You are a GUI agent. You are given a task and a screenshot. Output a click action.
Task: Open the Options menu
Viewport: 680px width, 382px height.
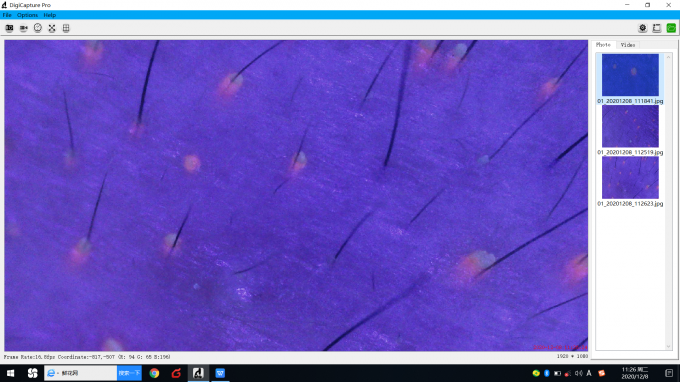27,15
